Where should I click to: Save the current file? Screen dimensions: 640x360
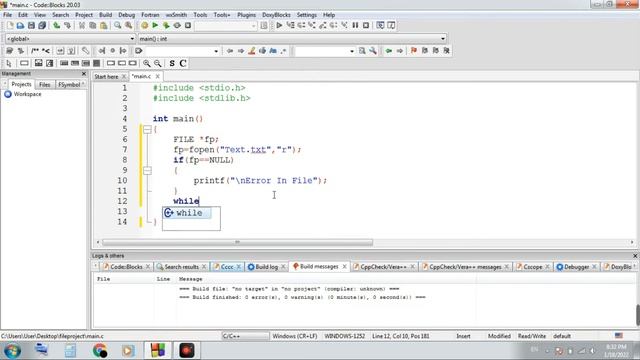(x=31, y=25)
